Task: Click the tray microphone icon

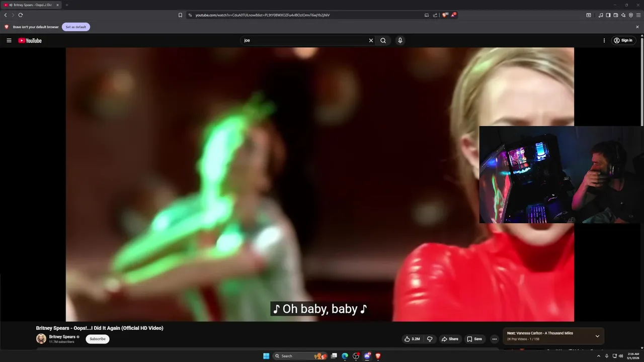Action: pos(606,356)
